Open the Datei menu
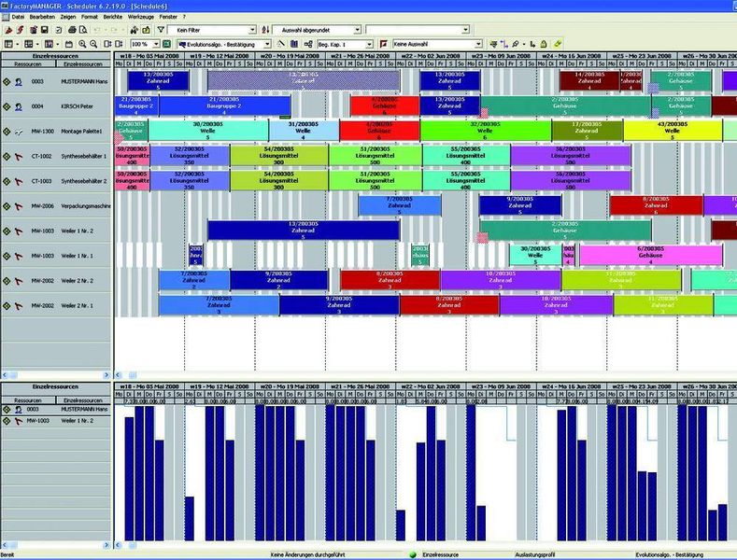Screen dimensions: 737x560 click(x=18, y=17)
